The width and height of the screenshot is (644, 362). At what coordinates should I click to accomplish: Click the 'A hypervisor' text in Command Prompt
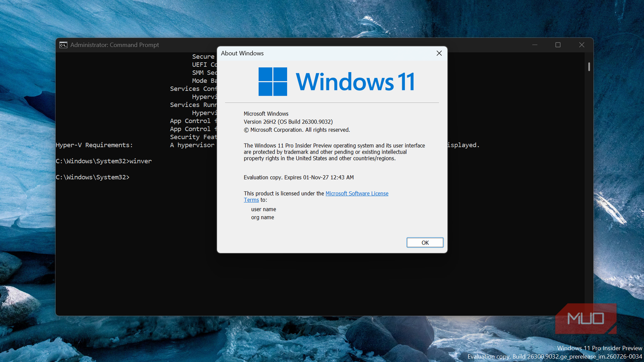click(192, 145)
